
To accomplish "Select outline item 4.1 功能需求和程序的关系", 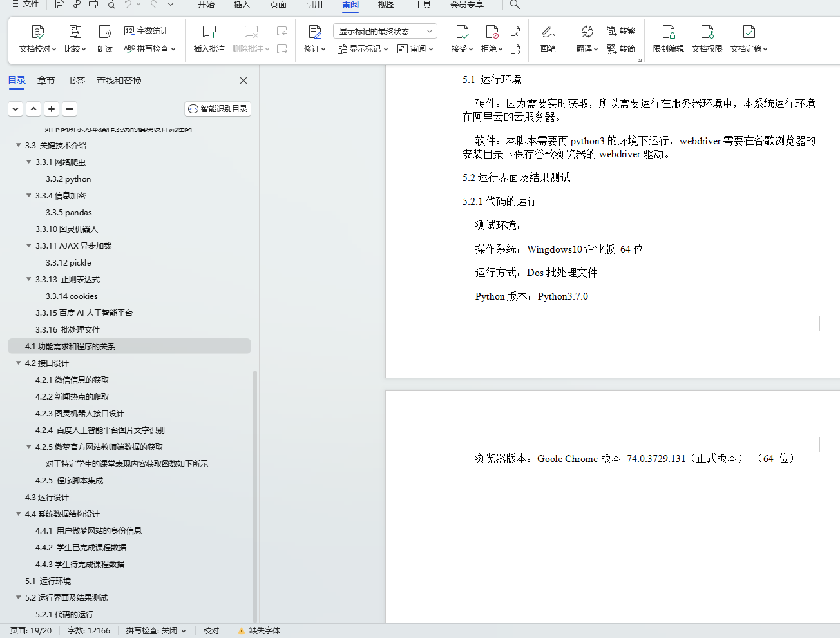I will tap(129, 346).
